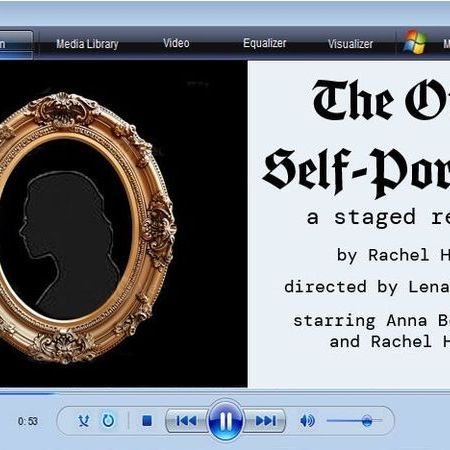Skip to the previous track
The image size is (450, 450).
pos(186,421)
